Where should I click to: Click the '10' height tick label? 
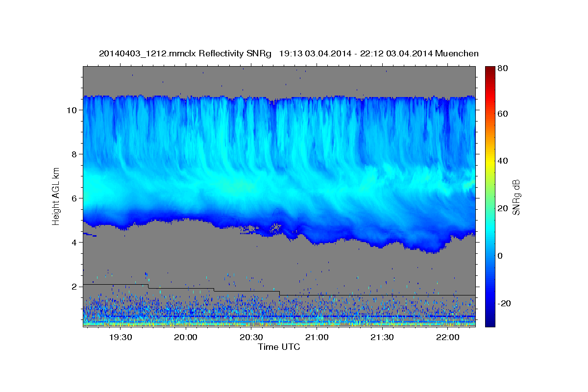pos(73,110)
